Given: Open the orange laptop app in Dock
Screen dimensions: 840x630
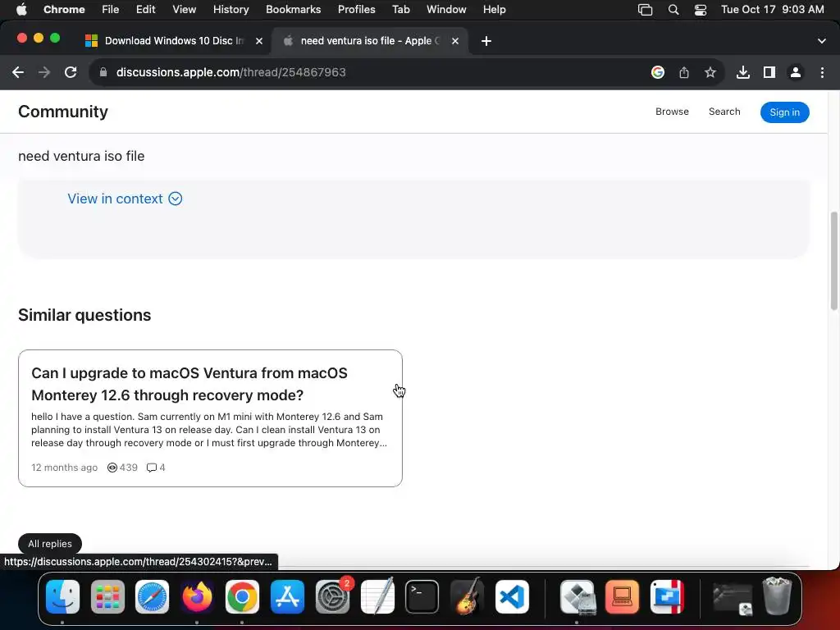Looking at the screenshot, I should click(x=622, y=596).
